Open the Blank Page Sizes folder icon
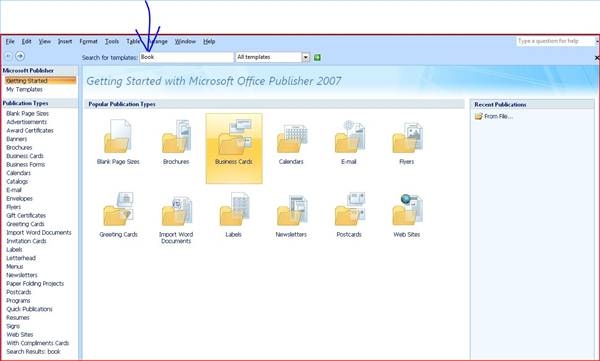The height and width of the screenshot is (361, 600). 118,136
